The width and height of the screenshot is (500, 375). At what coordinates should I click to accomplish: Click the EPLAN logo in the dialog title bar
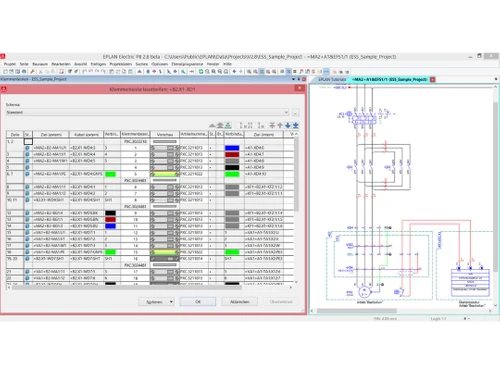pos(4,89)
